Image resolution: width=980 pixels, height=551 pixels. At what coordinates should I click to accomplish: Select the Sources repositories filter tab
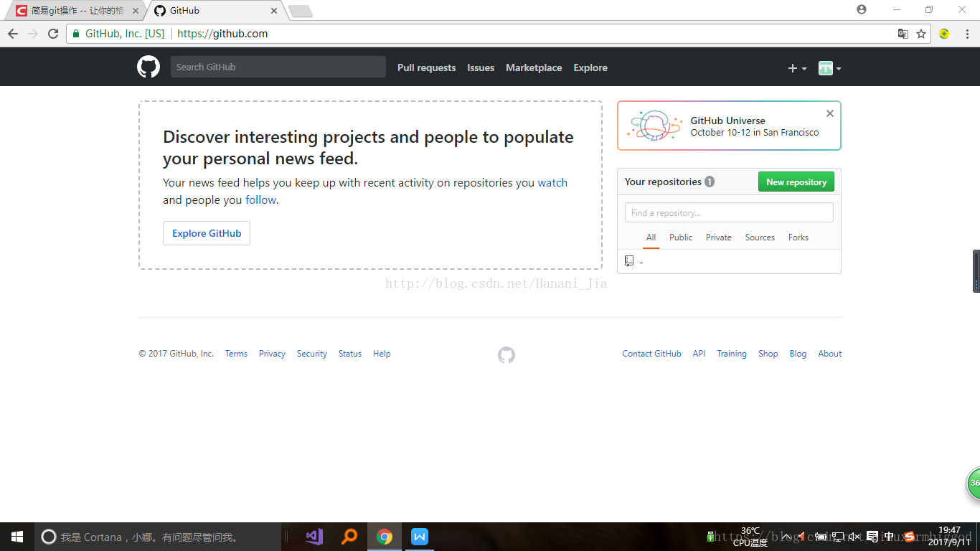760,237
